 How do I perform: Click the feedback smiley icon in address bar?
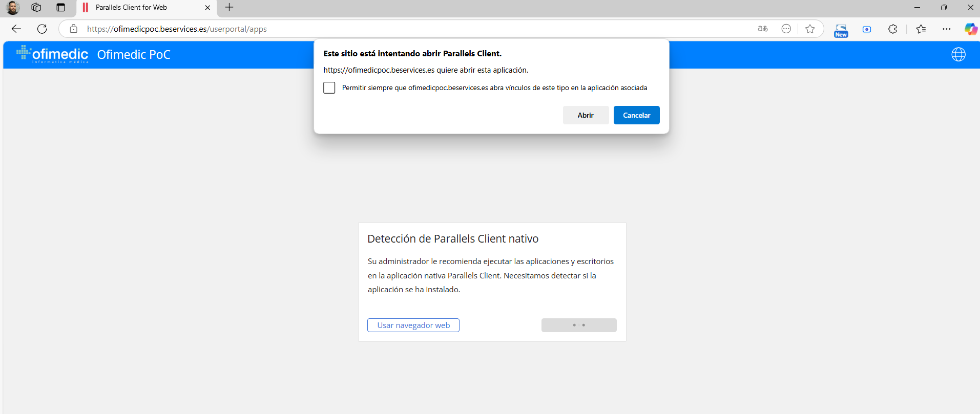(786, 29)
